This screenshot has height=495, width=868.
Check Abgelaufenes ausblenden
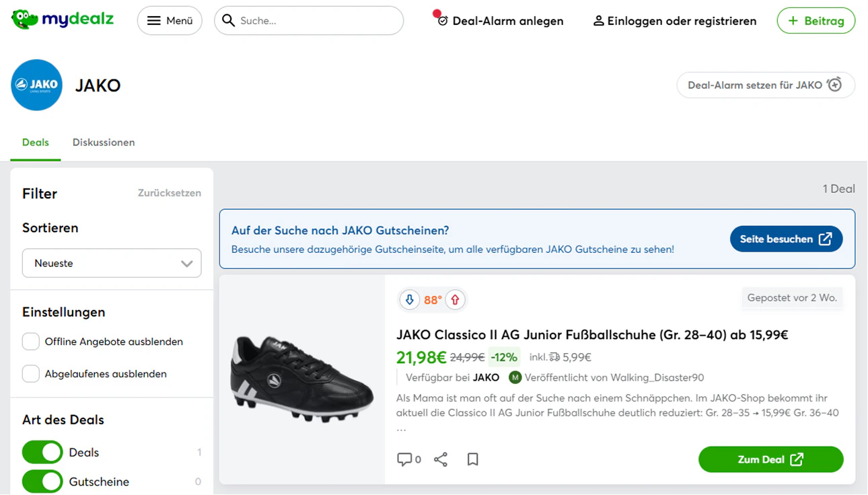click(31, 374)
